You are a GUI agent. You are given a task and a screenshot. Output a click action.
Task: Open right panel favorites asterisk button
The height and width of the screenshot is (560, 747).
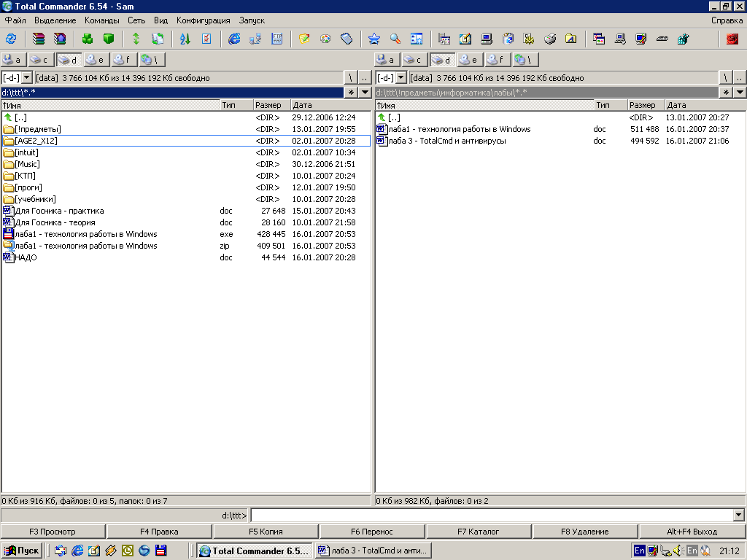tap(726, 93)
